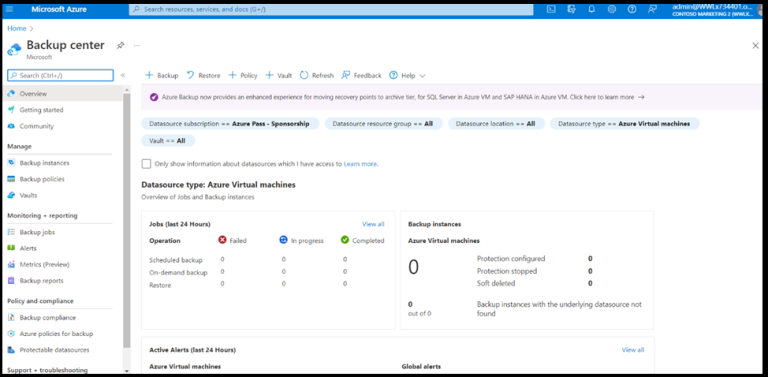Collapse the left navigation pane

123,75
